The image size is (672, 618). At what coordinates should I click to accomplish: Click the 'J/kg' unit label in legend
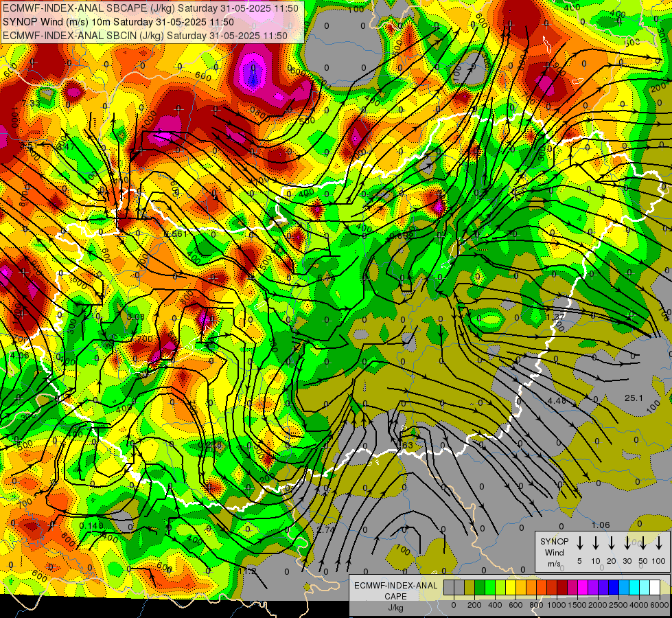click(395, 608)
